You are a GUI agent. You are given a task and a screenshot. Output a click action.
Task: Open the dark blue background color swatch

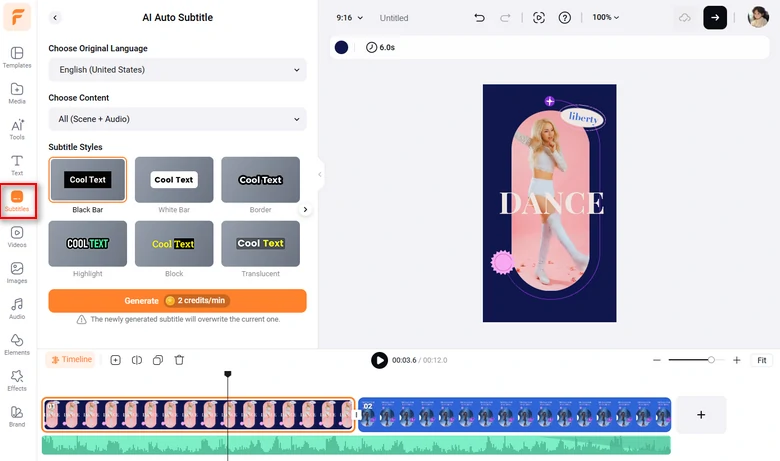pos(341,47)
